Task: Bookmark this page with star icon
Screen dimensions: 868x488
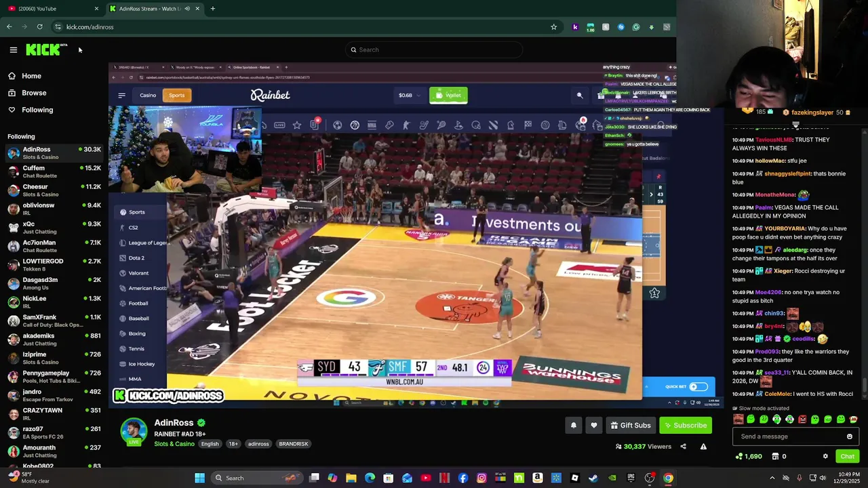Action: pos(554,27)
